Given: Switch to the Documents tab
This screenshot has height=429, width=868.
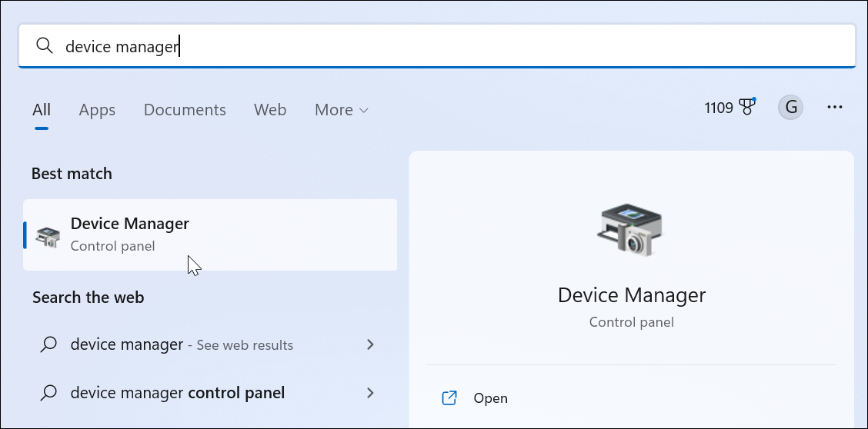Looking at the screenshot, I should pos(185,110).
